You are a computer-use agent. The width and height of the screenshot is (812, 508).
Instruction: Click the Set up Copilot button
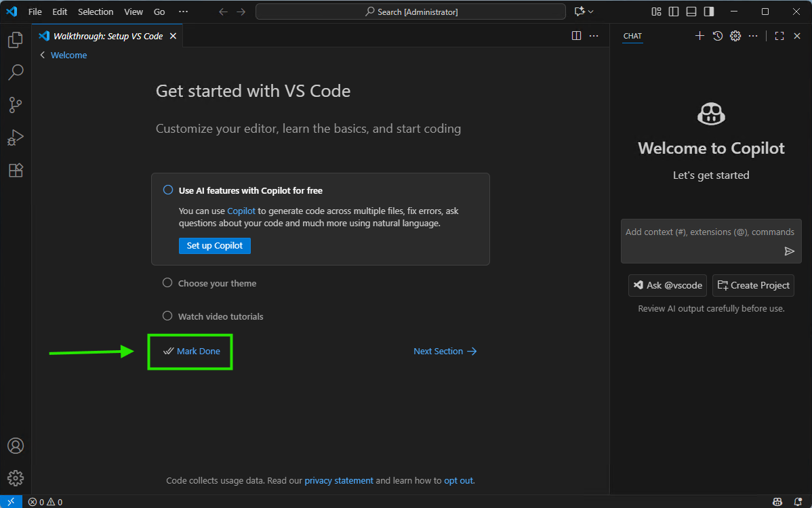coord(214,245)
